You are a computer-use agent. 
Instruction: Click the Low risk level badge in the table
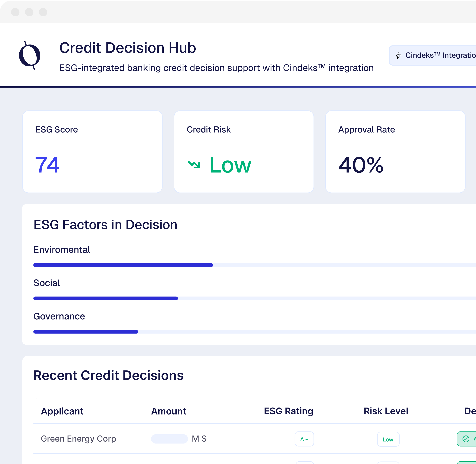388,439
